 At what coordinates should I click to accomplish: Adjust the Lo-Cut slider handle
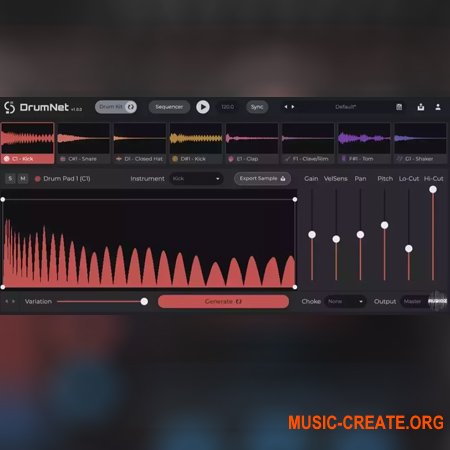tap(409, 249)
